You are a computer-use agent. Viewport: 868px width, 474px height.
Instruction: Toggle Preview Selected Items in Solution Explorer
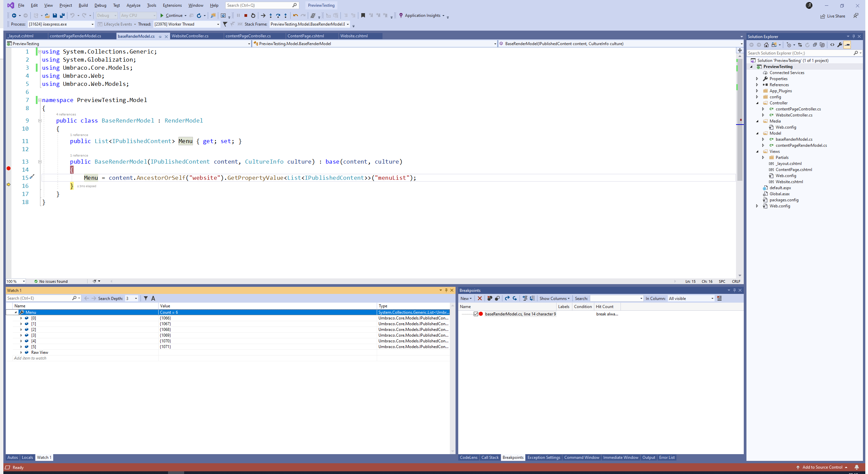pyautogui.click(x=847, y=45)
